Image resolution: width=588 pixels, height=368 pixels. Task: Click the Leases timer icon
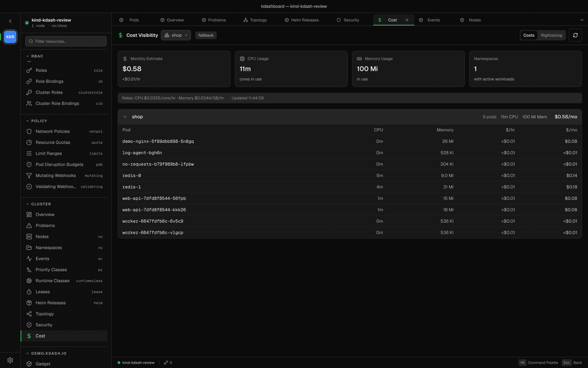29,292
